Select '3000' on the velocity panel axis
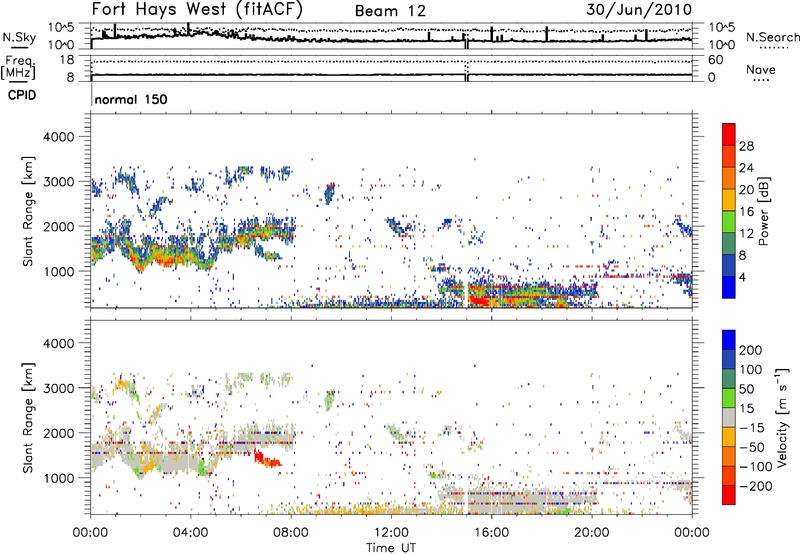The height and width of the screenshot is (554, 800). [58, 388]
